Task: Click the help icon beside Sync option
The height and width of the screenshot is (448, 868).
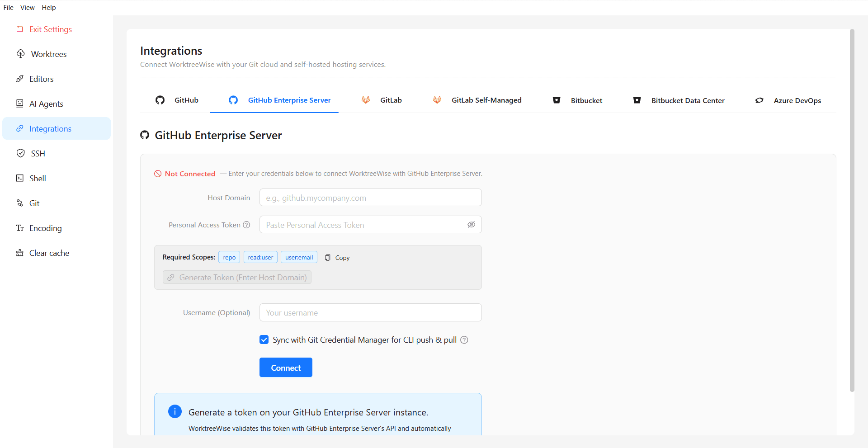Action: click(x=464, y=340)
